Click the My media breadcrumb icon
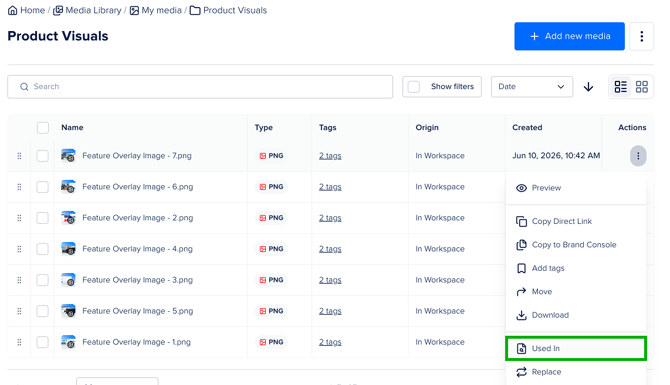Screen dimensions: 670x385 134,10
